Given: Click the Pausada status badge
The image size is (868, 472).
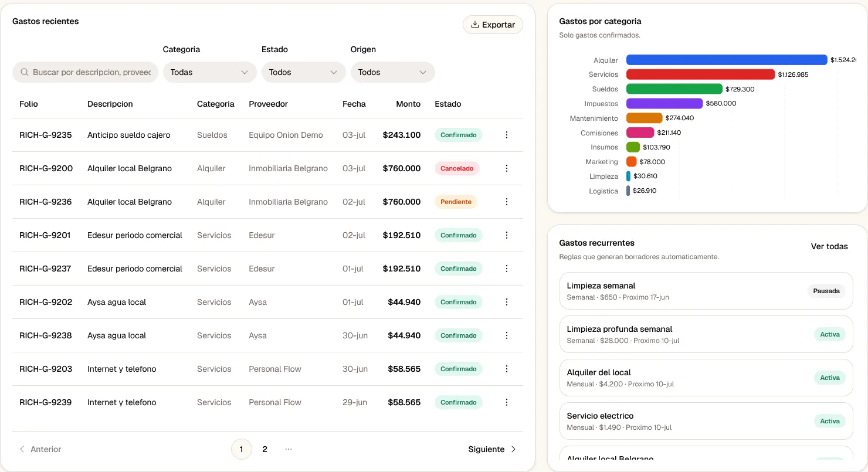Looking at the screenshot, I should pyautogui.click(x=826, y=291).
